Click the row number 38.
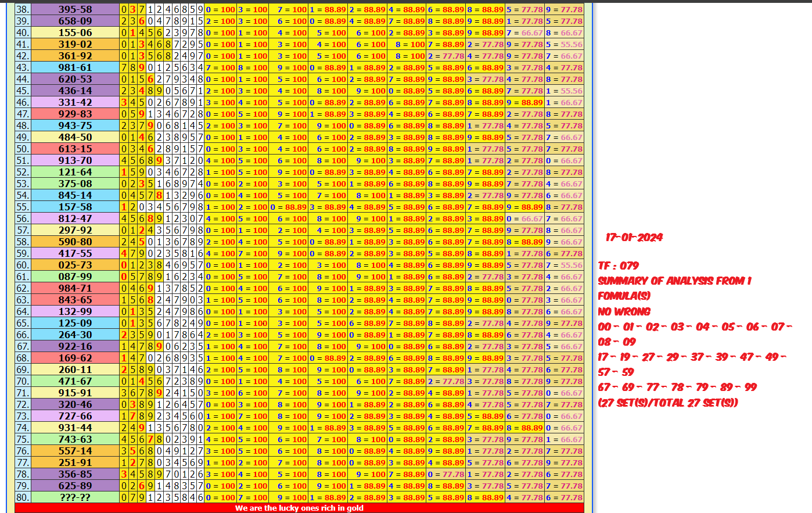 (x=23, y=9)
